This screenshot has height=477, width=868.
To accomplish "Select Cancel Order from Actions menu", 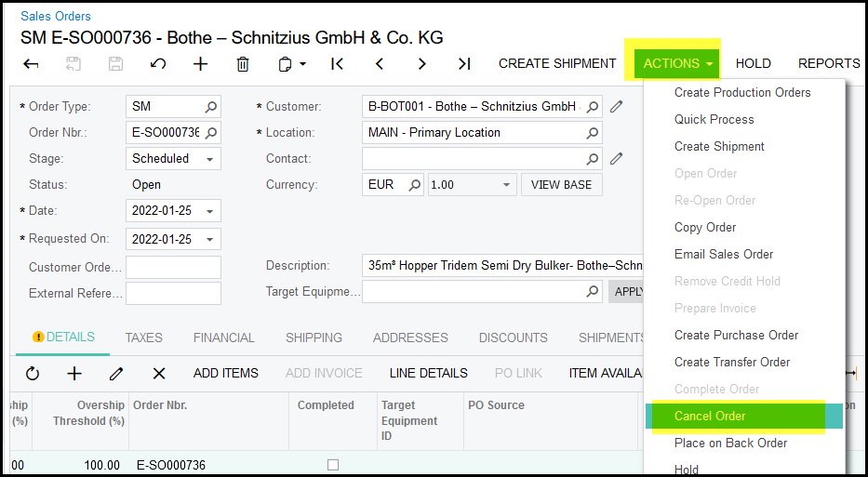I will [x=710, y=416].
